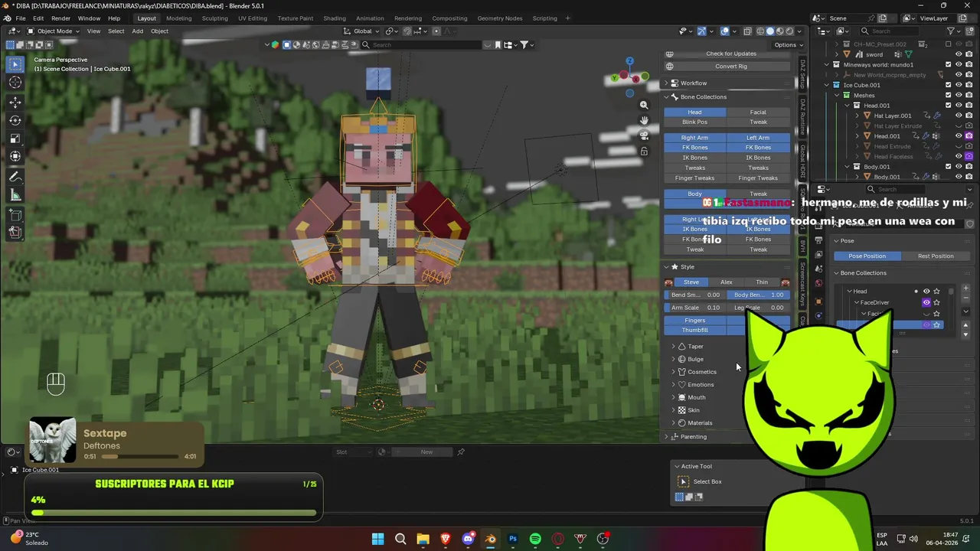Activate the Scale tool in the left toolbar
980x551 pixels.
pyautogui.click(x=15, y=139)
